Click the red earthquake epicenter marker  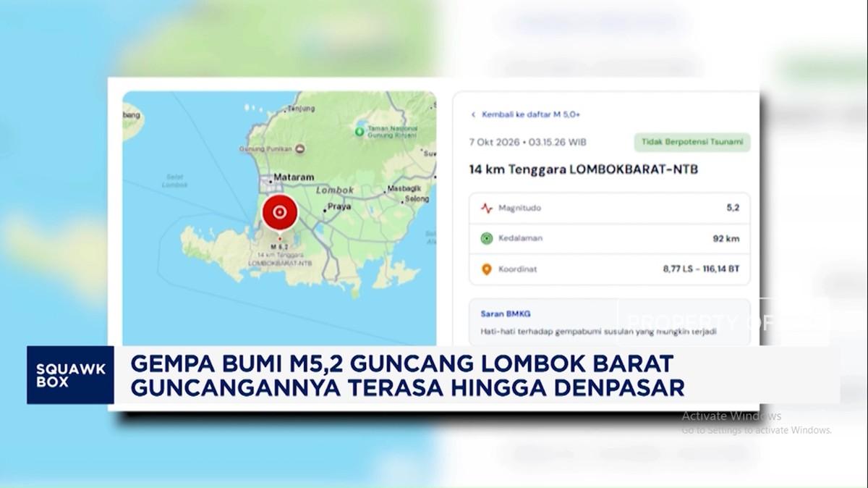point(280,212)
